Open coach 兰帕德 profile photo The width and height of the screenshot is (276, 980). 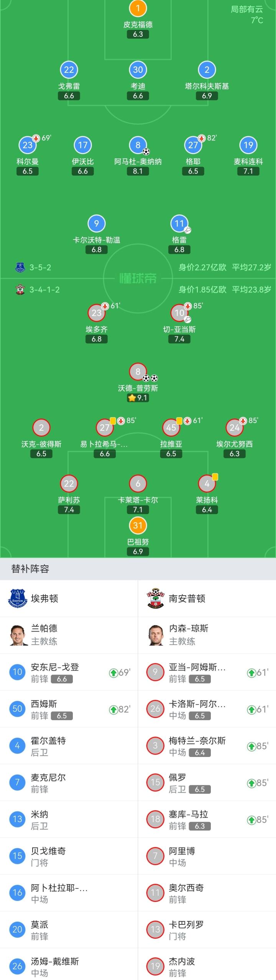18,635
